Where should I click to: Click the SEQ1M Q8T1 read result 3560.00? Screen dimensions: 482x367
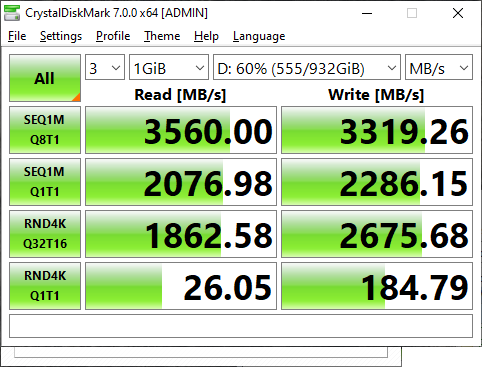(x=181, y=130)
